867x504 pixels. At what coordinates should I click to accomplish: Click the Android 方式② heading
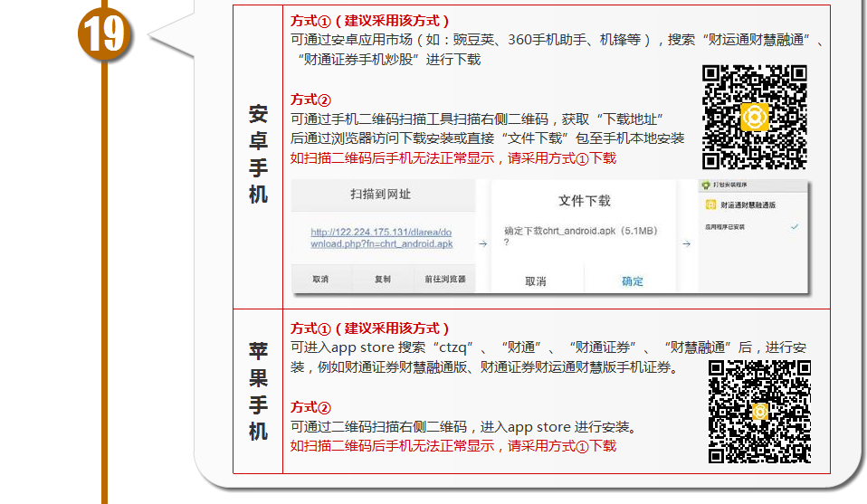[310, 100]
